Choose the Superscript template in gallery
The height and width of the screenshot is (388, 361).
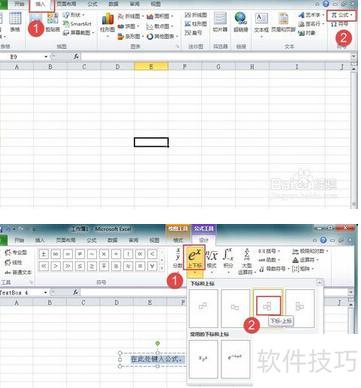(203, 308)
